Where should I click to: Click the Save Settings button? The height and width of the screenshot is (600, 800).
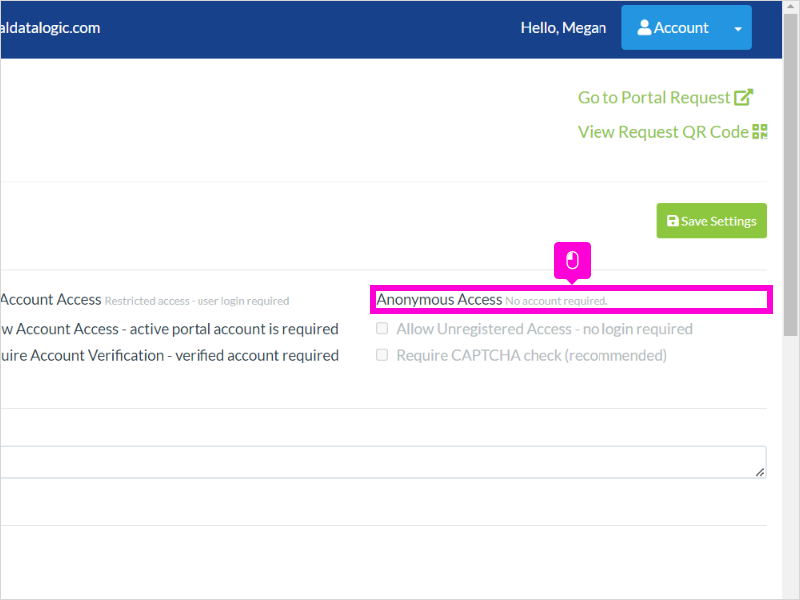coord(711,220)
